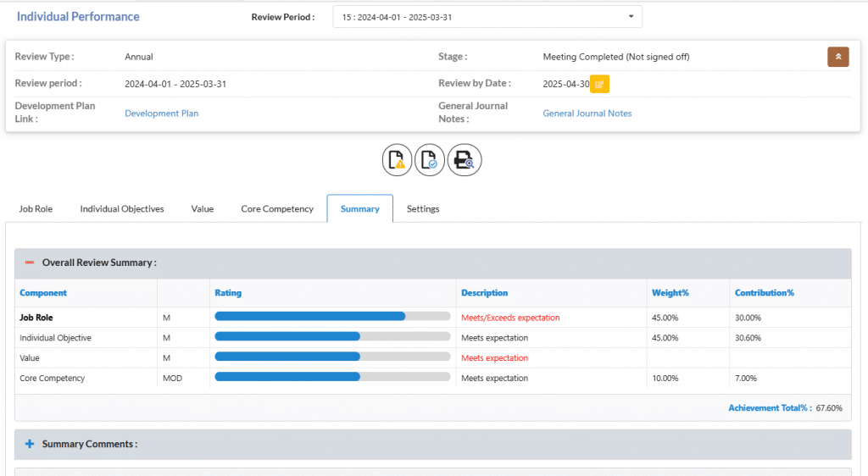Click the document with checkmark icon
Image resolution: width=868 pixels, height=476 pixels.
point(431,160)
